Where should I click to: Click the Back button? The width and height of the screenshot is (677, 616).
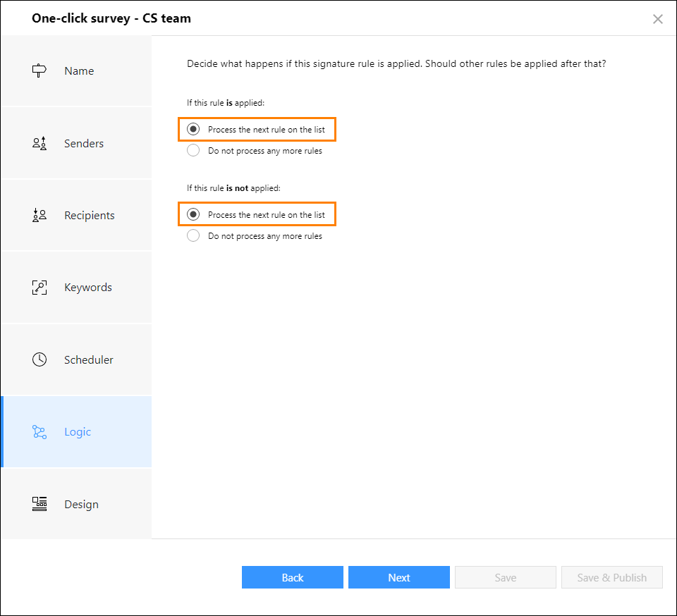tap(292, 577)
